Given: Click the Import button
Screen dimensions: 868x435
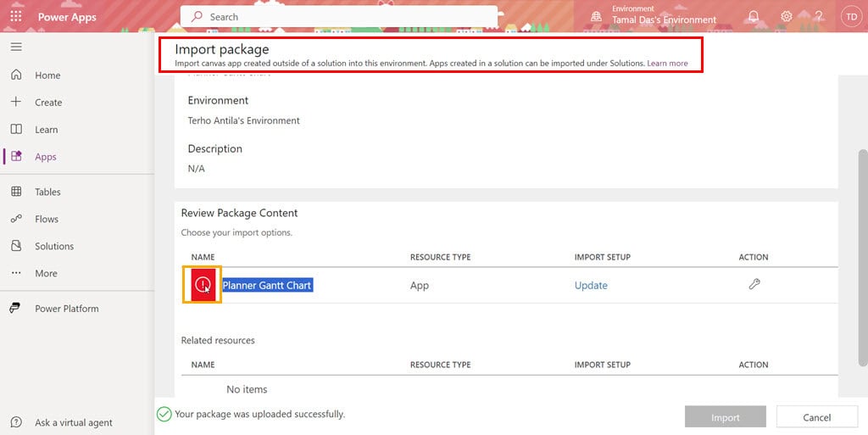Looking at the screenshot, I should [x=726, y=417].
